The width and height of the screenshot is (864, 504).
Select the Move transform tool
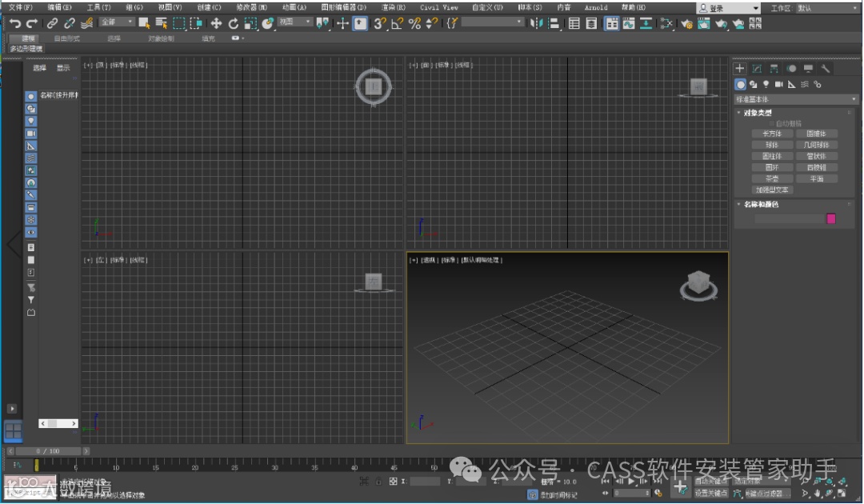pyautogui.click(x=216, y=24)
